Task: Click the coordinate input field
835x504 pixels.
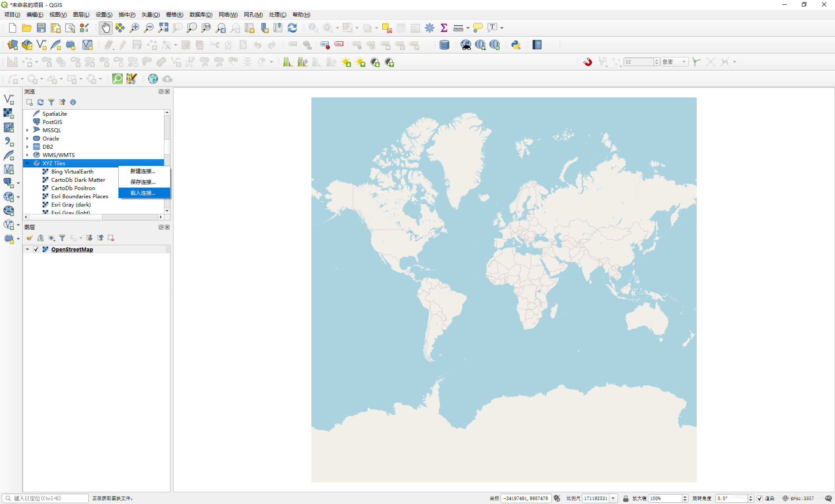Action: tap(526, 498)
